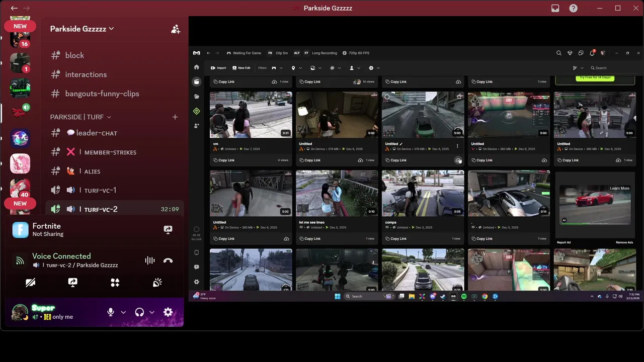The image size is (644, 362).
Task: Open Medal add friends sidebar icon
Action: point(196,126)
